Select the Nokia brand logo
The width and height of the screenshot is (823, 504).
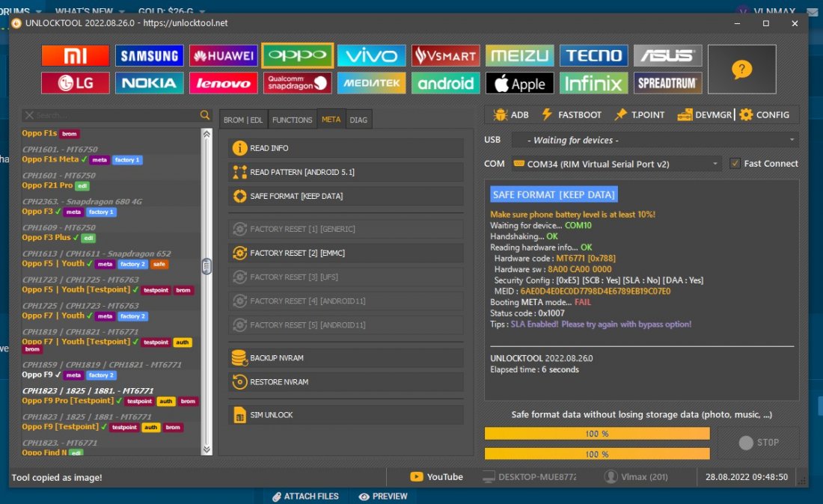pos(149,83)
